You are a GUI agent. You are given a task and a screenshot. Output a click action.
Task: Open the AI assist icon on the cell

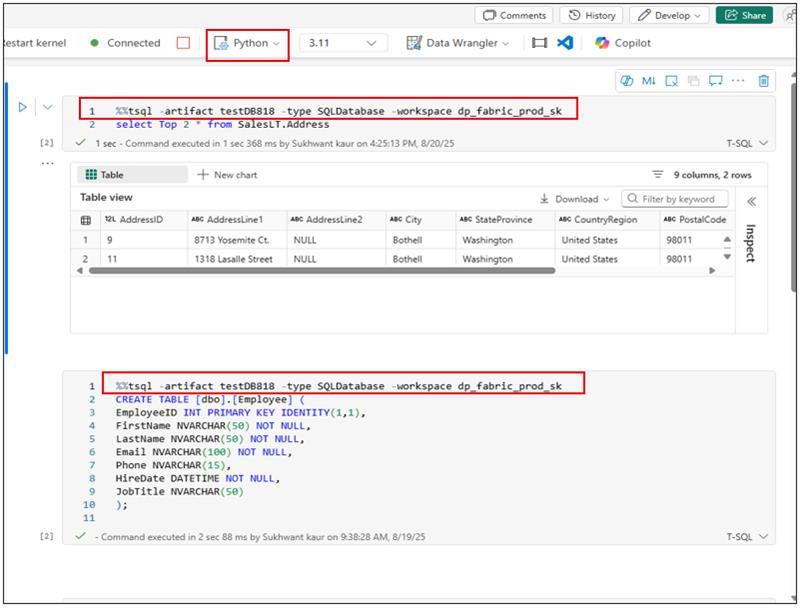pos(627,82)
